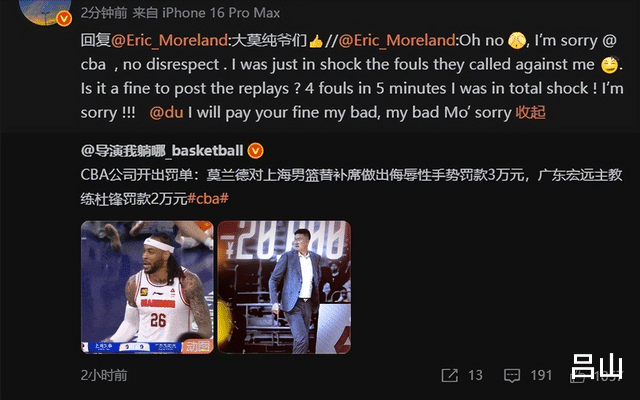Screen dimensions: 640x400
Task: Click the facepalm emoji after Oh no
Action: click(x=516, y=40)
